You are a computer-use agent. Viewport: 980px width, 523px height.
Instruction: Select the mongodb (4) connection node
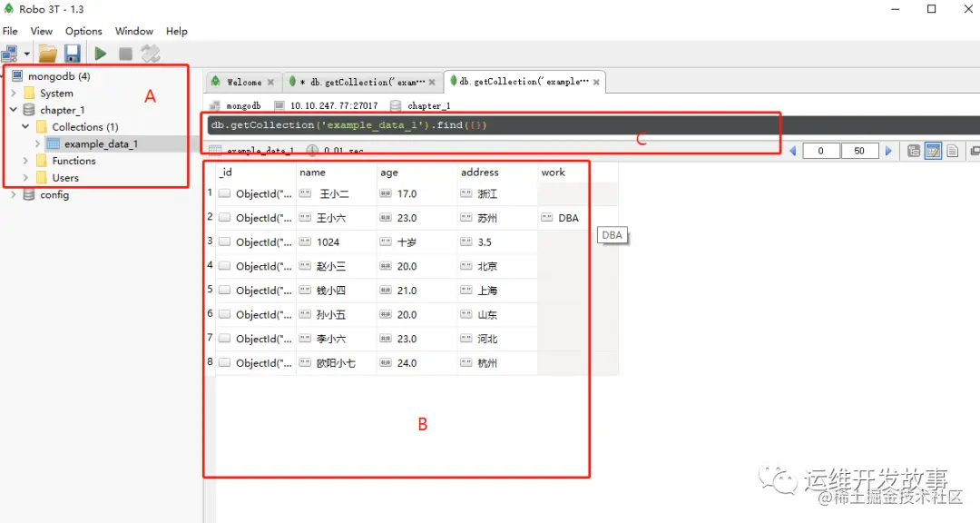[59, 76]
